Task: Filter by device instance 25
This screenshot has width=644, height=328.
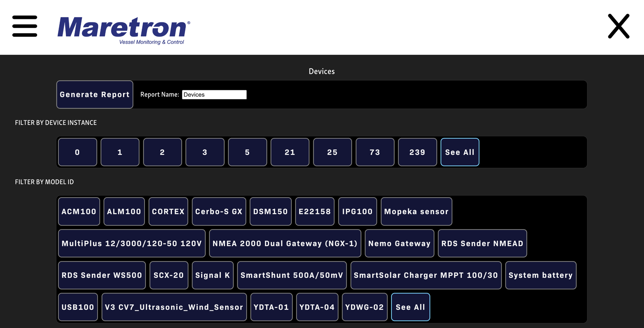Action: coord(333,152)
